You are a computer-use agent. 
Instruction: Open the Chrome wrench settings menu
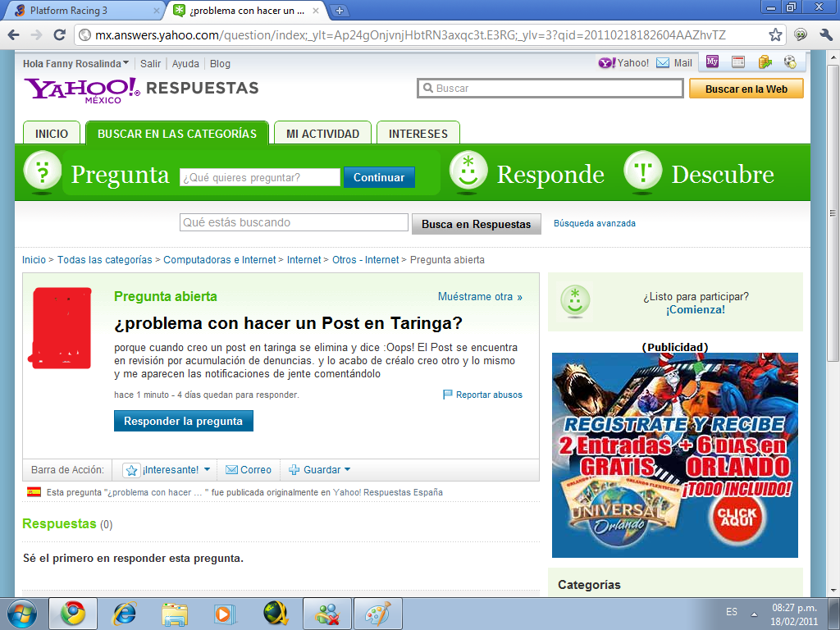[x=824, y=35]
